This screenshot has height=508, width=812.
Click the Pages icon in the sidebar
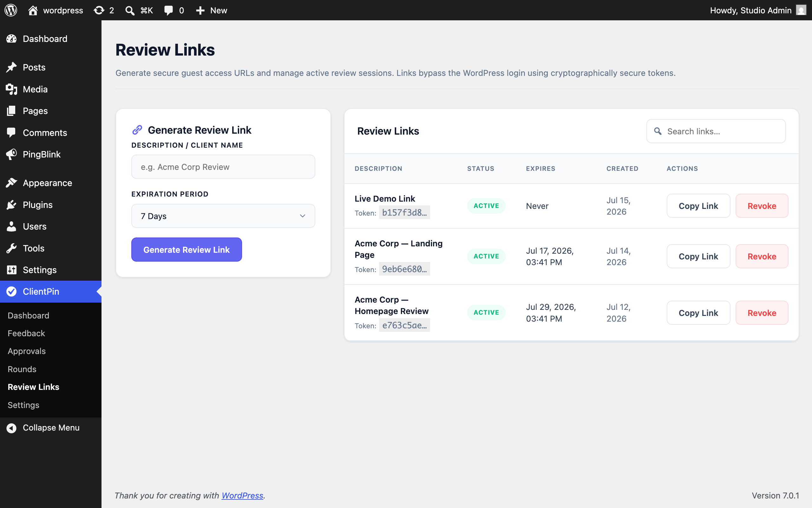tap(11, 110)
